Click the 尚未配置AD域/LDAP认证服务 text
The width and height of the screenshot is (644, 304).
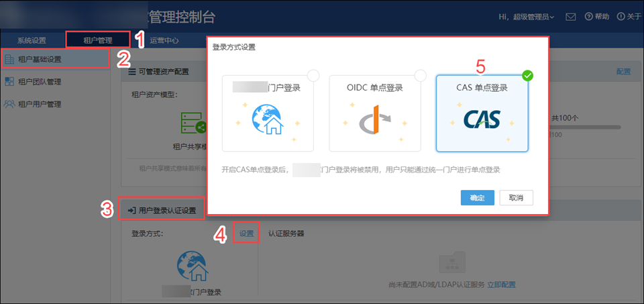pyautogui.click(x=437, y=285)
